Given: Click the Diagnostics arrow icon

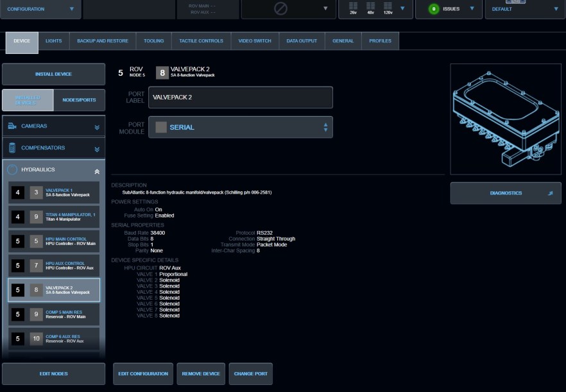Looking at the screenshot, I should (549, 193).
